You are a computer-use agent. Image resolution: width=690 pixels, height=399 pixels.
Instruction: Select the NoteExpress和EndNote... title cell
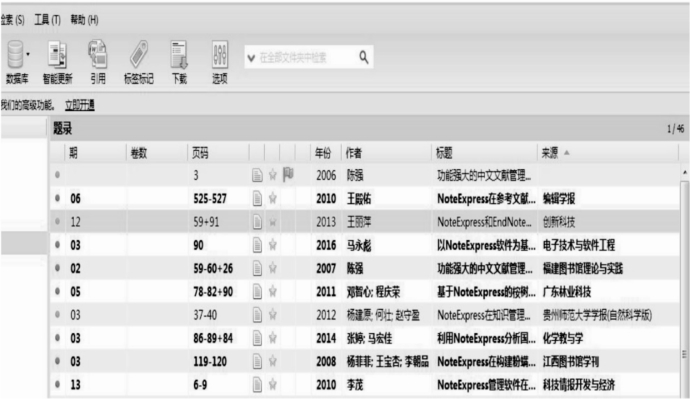click(x=484, y=222)
